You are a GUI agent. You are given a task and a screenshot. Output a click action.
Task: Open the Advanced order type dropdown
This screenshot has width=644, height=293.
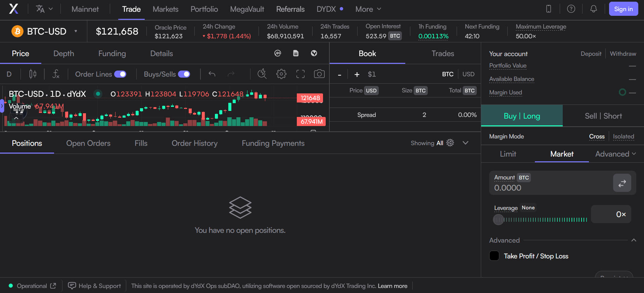pyautogui.click(x=615, y=154)
